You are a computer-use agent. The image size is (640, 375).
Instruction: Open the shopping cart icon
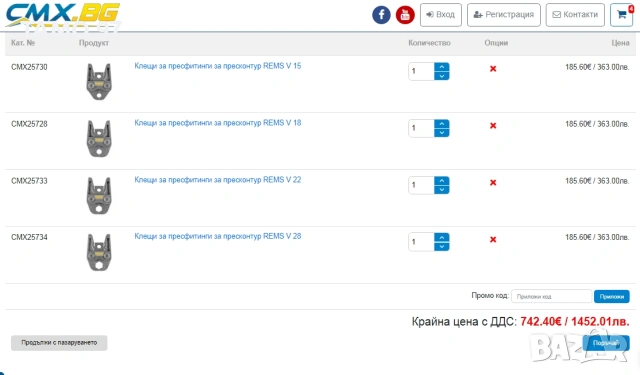point(622,15)
